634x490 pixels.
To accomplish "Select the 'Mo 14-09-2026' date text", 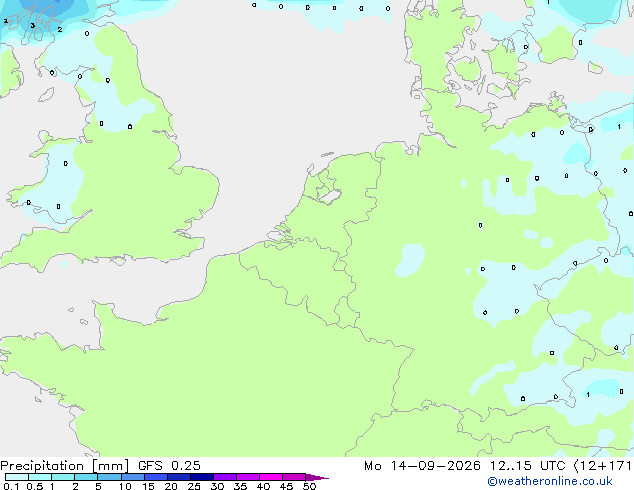I will click(x=422, y=466).
